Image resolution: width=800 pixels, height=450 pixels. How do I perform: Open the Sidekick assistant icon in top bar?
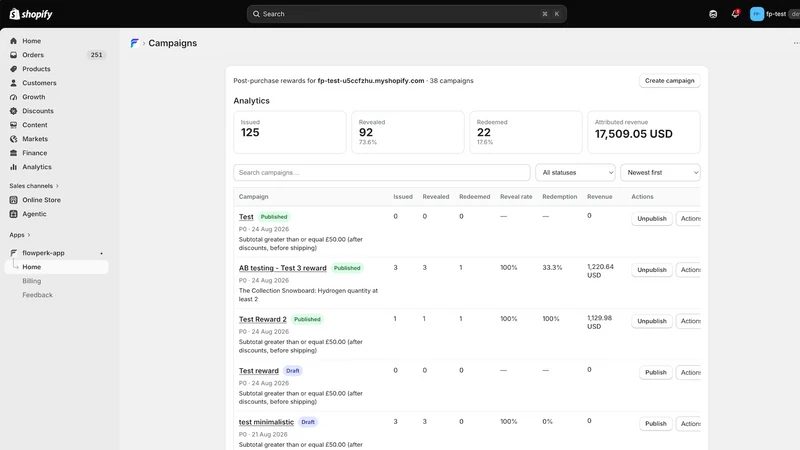tap(713, 14)
